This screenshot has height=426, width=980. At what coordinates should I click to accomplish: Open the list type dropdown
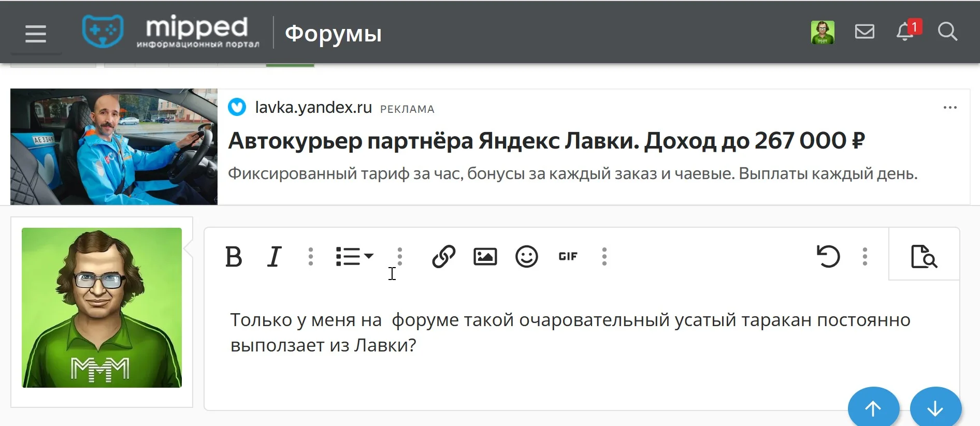[x=355, y=257]
